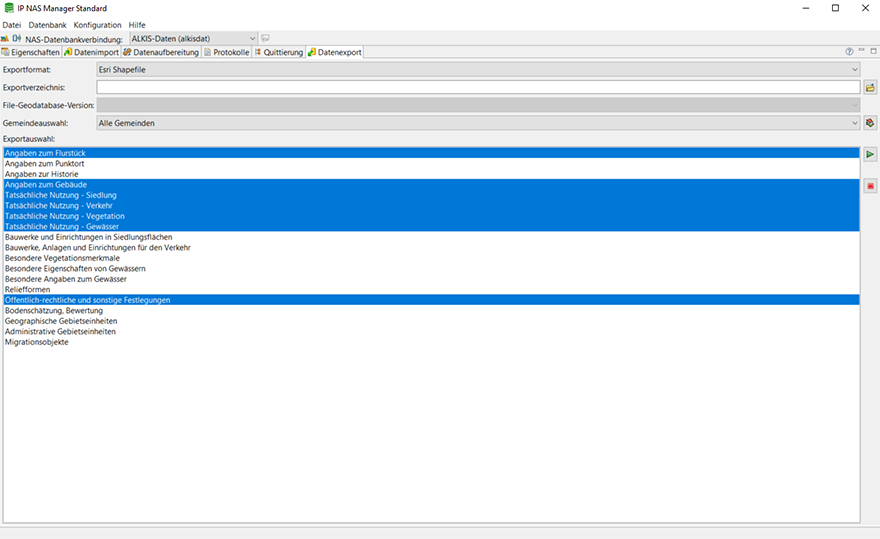Viewport: 880px width, 539px height.
Task: Select Bodenschätzung, Bewertung list entry
Action: click(54, 311)
